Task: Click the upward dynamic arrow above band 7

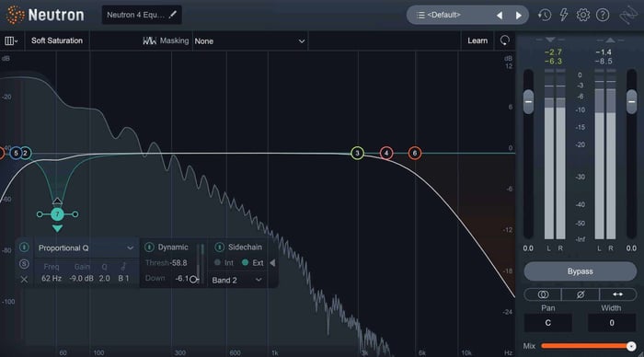Action: click(57, 201)
